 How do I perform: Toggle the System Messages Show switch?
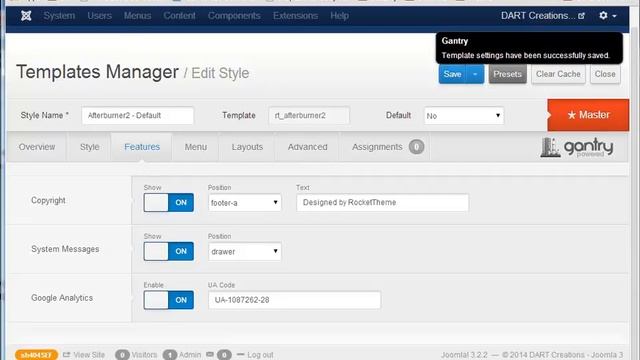pos(169,251)
